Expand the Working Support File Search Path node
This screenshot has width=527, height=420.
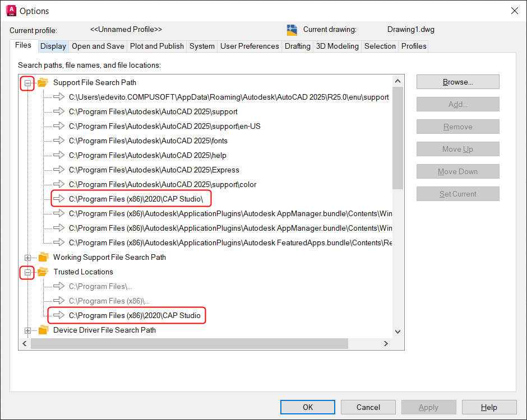pyautogui.click(x=27, y=258)
